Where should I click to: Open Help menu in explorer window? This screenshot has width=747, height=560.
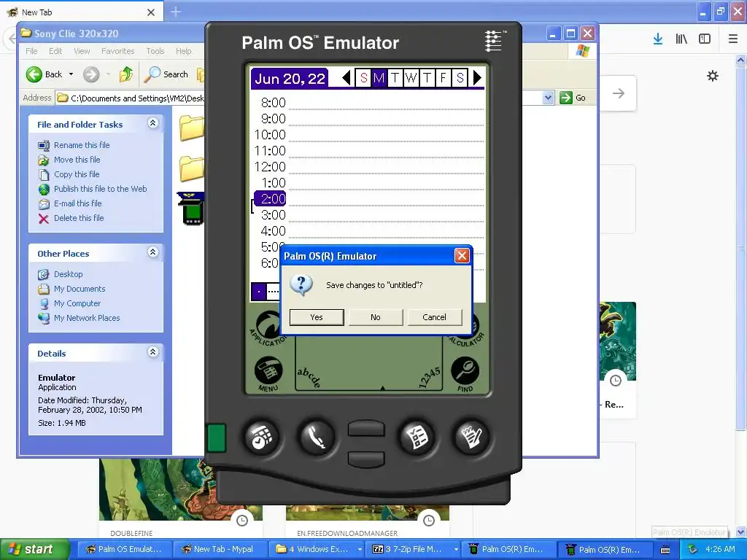183,51
